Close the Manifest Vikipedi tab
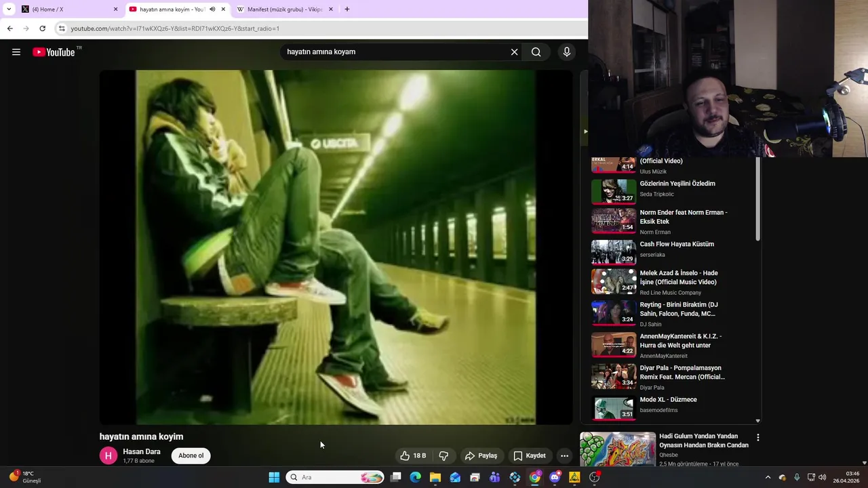868x488 pixels. pos(331,9)
